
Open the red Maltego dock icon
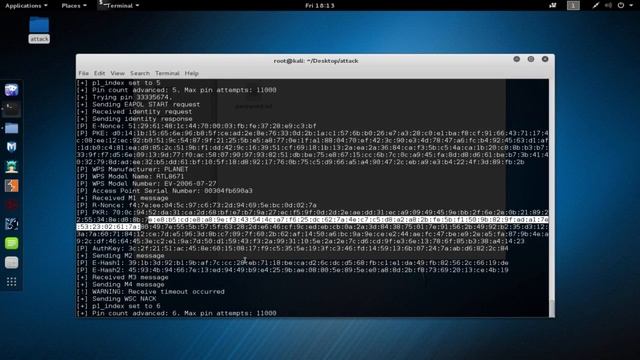(11, 204)
